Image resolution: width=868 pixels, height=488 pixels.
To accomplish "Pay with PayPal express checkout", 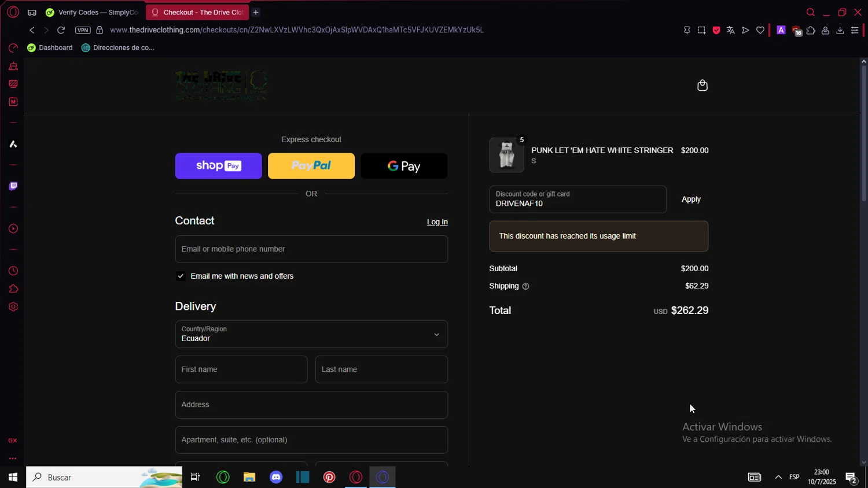I will coord(311,166).
